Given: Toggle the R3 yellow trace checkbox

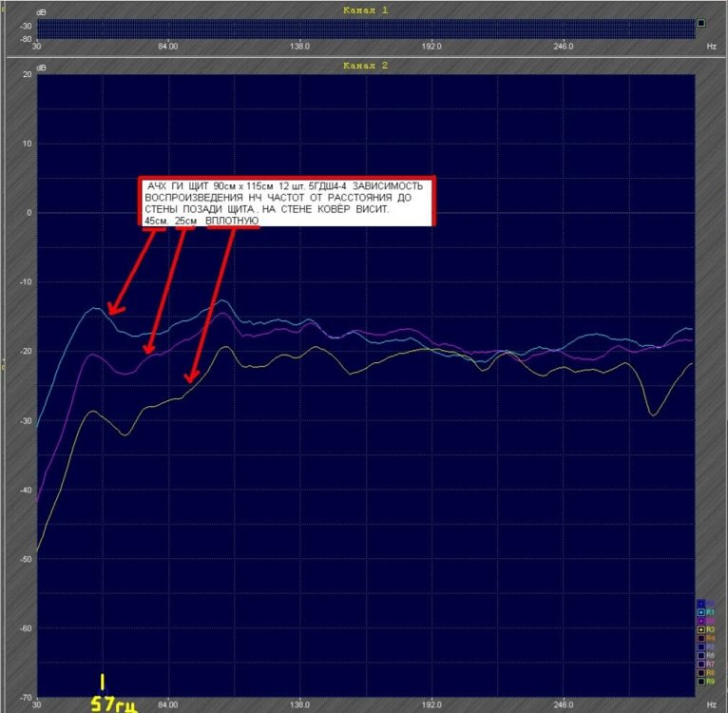Looking at the screenshot, I should point(701,629).
